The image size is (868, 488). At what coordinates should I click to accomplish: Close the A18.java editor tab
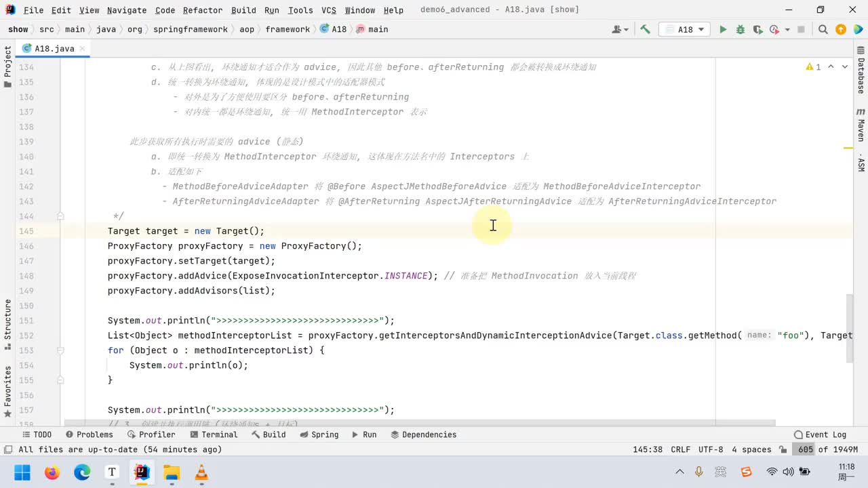[83, 49]
